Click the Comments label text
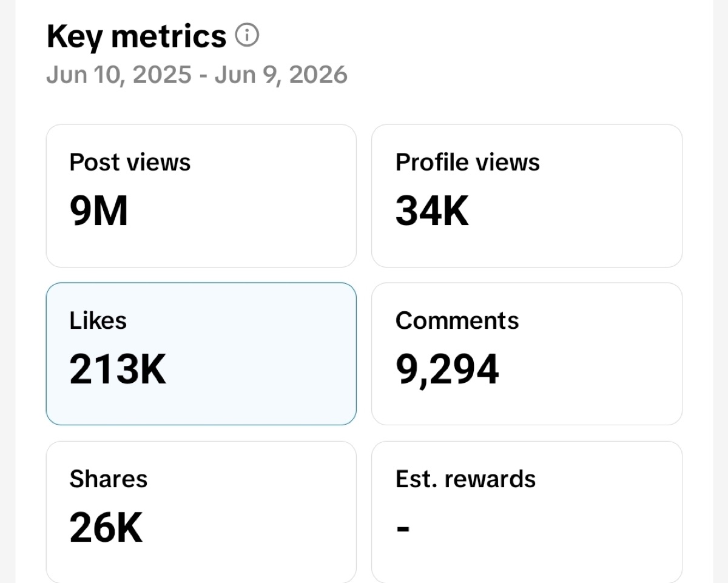This screenshot has height=583, width=728. 457,320
